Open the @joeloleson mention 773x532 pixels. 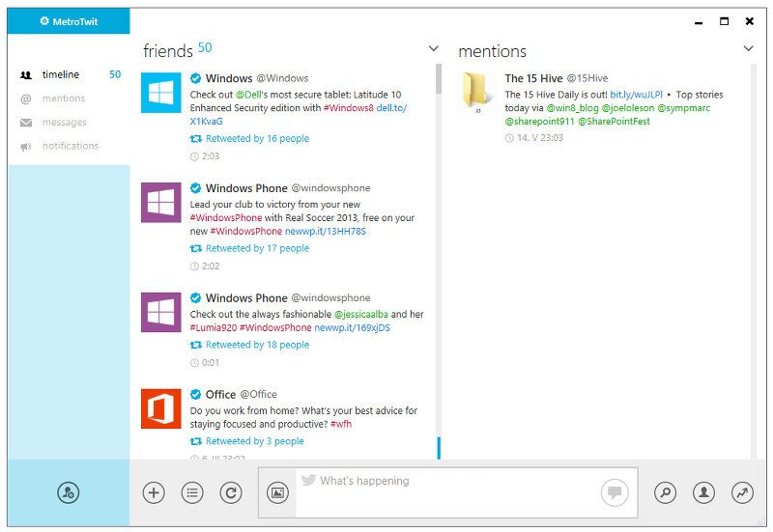click(628, 108)
